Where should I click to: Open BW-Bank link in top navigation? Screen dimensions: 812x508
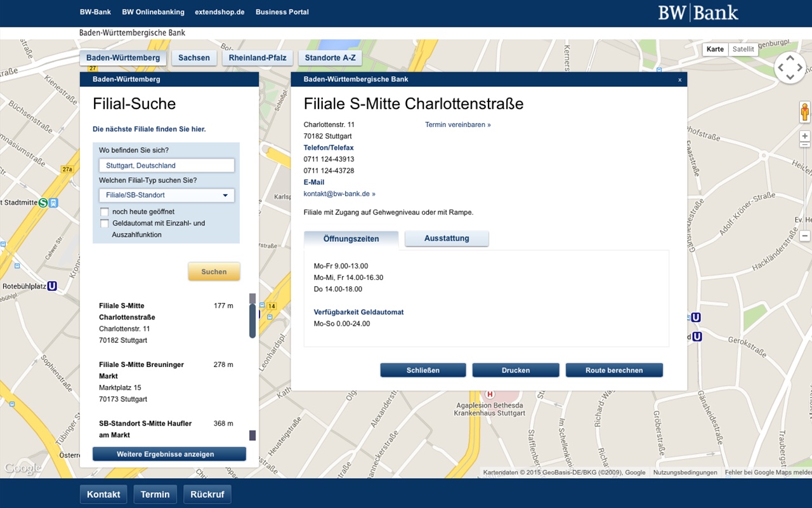pos(95,12)
